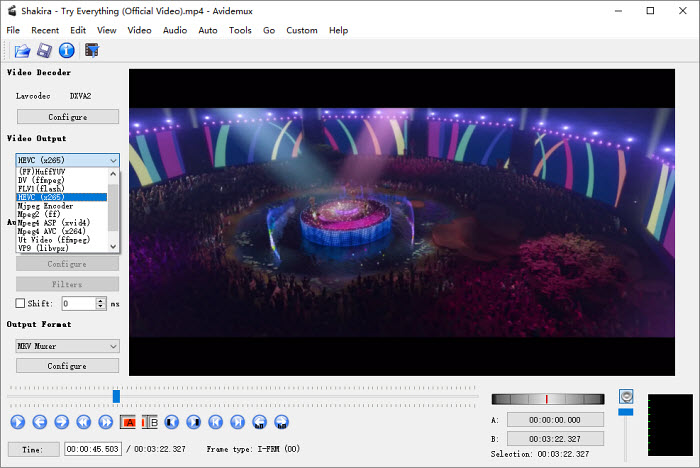Open the Edit menu

click(x=78, y=30)
